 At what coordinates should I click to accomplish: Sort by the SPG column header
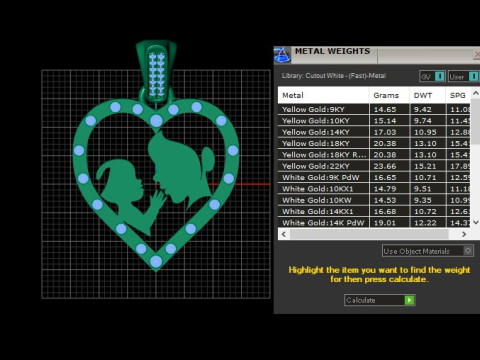(458, 95)
